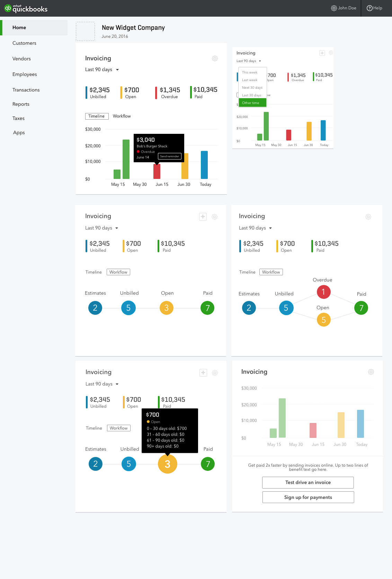This screenshot has width=392, height=579.
Task: Click the Help link in the header
Action: 374,8
